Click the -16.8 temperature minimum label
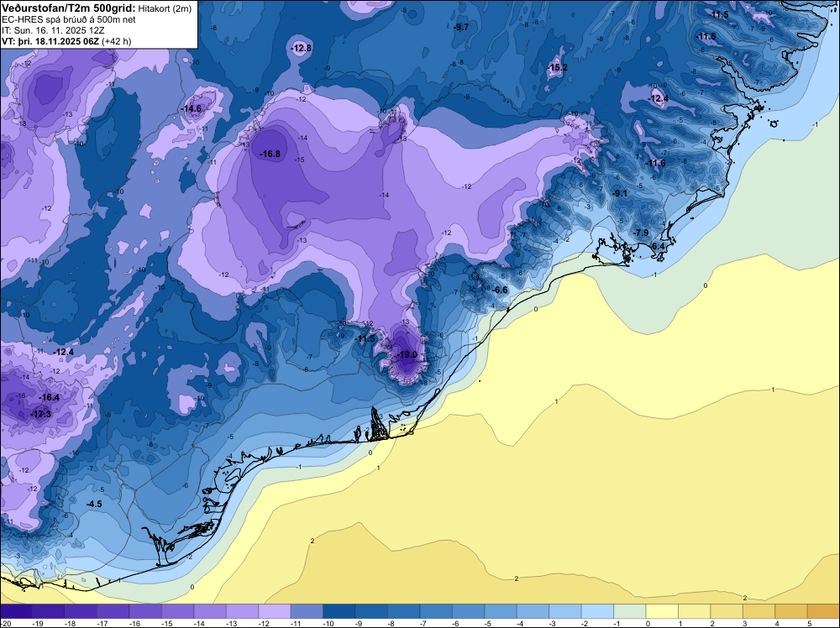 coord(270,154)
